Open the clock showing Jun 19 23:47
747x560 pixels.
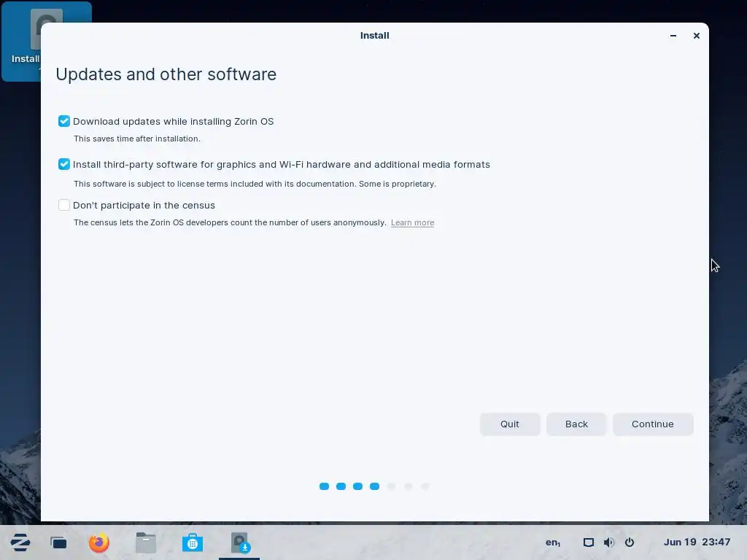click(697, 542)
